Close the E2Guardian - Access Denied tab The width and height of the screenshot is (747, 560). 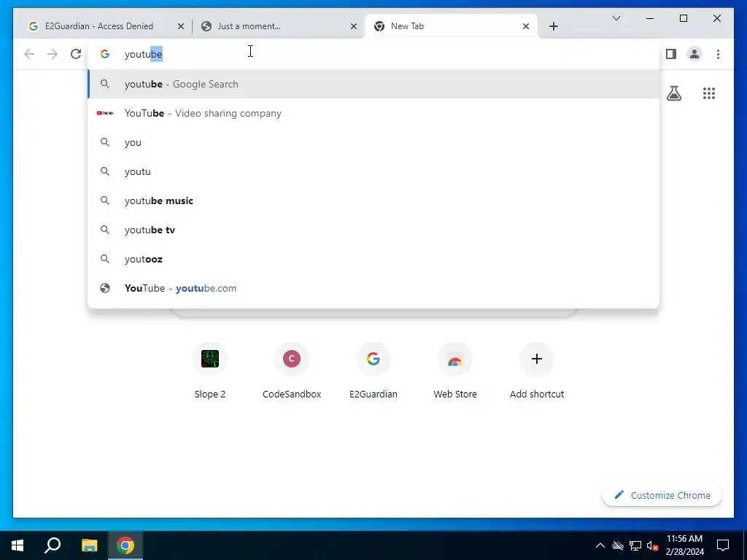[181, 26]
